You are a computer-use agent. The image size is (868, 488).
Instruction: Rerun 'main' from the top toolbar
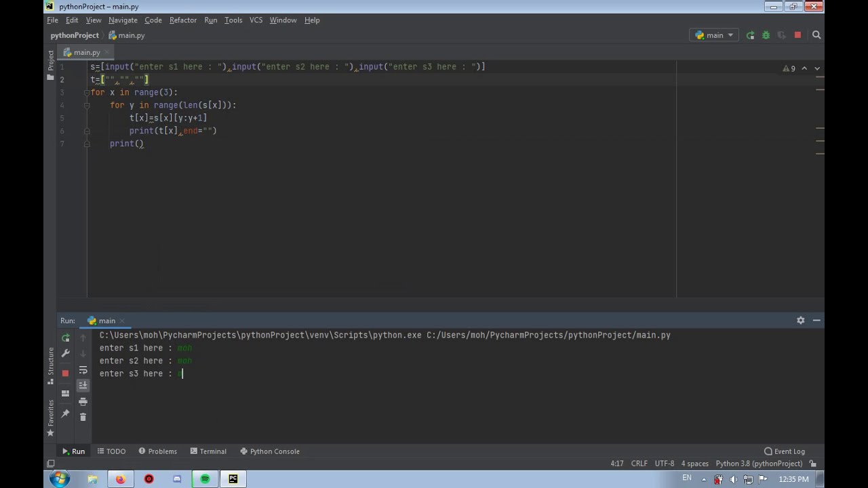pos(750,35)
